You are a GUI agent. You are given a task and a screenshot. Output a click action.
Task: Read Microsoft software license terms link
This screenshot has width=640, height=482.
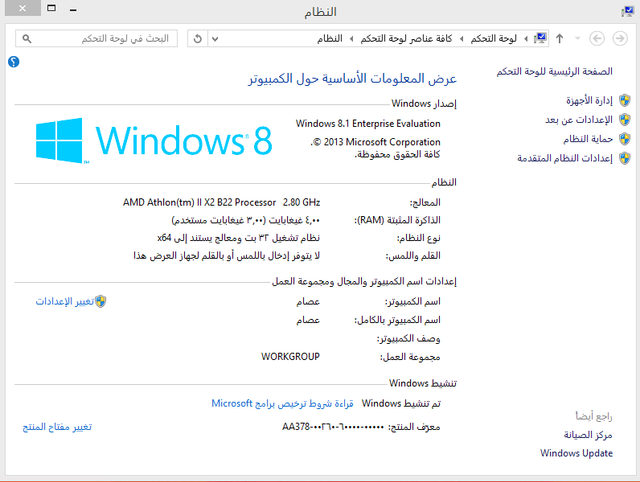[282, 404]
